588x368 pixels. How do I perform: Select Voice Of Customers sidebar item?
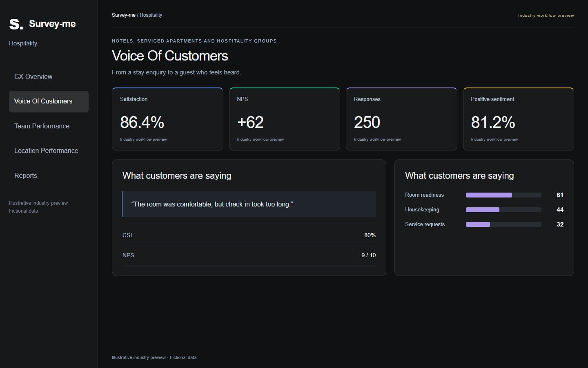coord(49,101)
